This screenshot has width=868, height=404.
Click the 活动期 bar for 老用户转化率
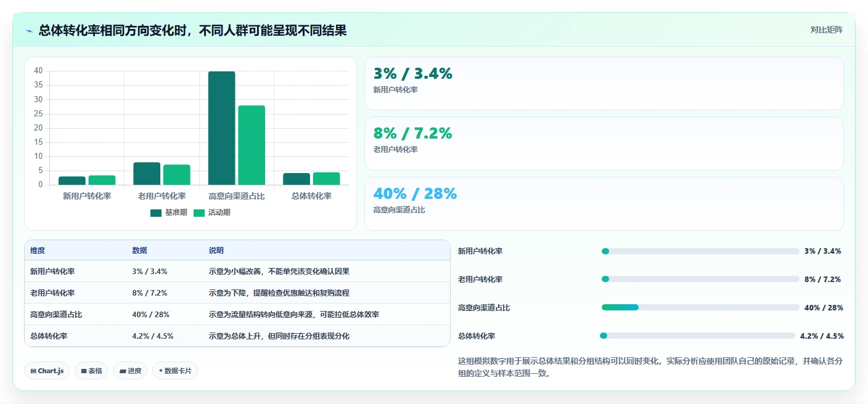177,175
